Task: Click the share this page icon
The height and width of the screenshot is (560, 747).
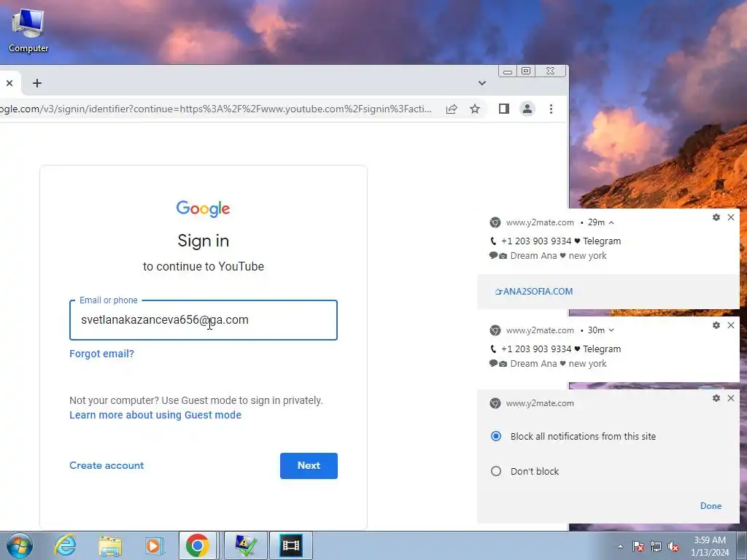Action: coord(452,109)
